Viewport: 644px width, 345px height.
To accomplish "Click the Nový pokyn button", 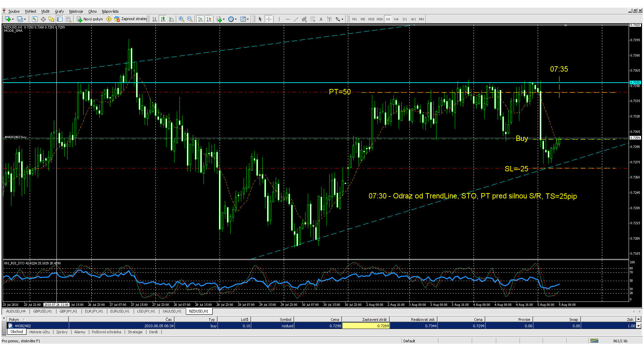I will point(90,19).
